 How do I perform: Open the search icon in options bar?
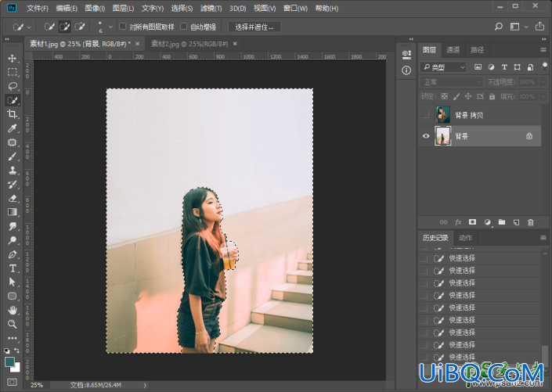[498, 27]
